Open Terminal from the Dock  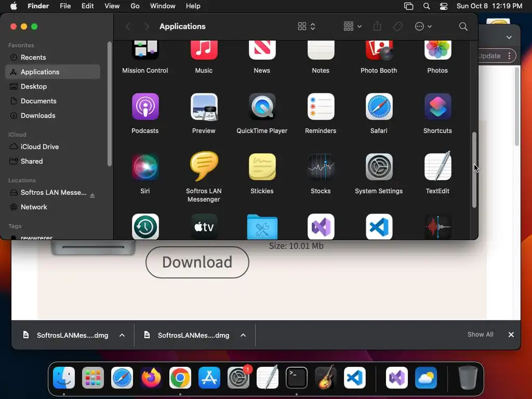click(x=297, y=378)
